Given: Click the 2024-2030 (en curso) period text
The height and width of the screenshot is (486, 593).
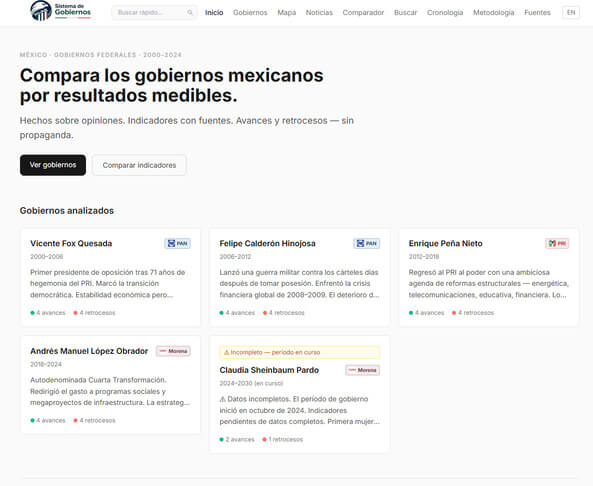Looking at the screenshot, I should [x=251, y=383].
